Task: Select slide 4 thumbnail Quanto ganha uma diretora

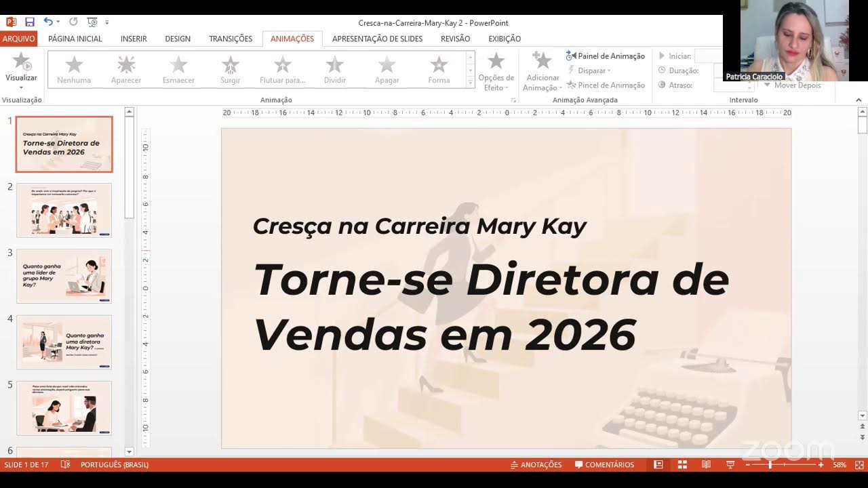Action: click(x=64, y=342)
